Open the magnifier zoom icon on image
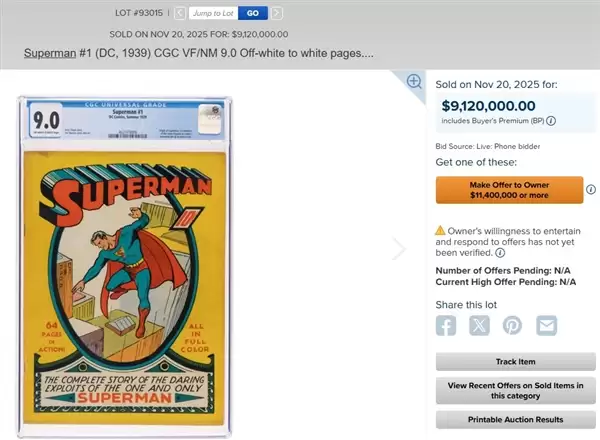The height and width of the screenshot is (440, 600). coord(414,81)
